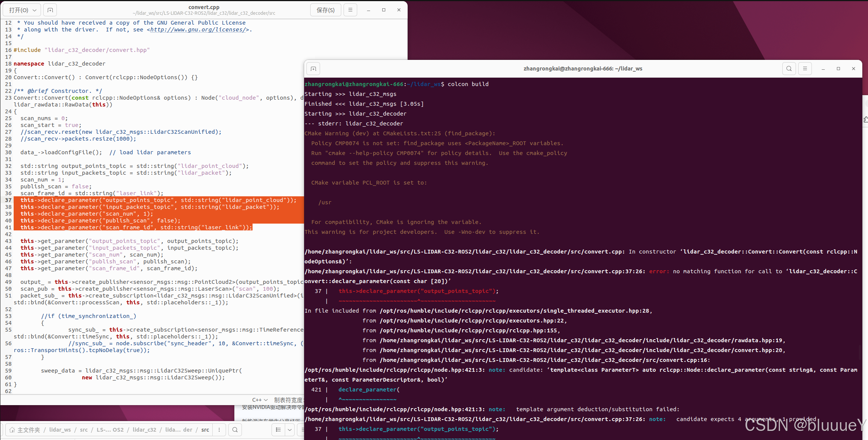Open terminal search icon
Screen dimensions: 868x440
tap(789, 69)
